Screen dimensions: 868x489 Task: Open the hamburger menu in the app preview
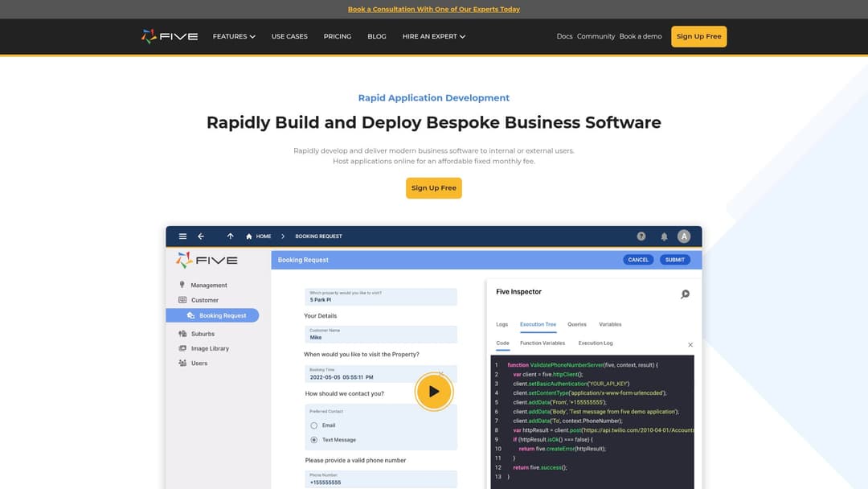(182, 236)
